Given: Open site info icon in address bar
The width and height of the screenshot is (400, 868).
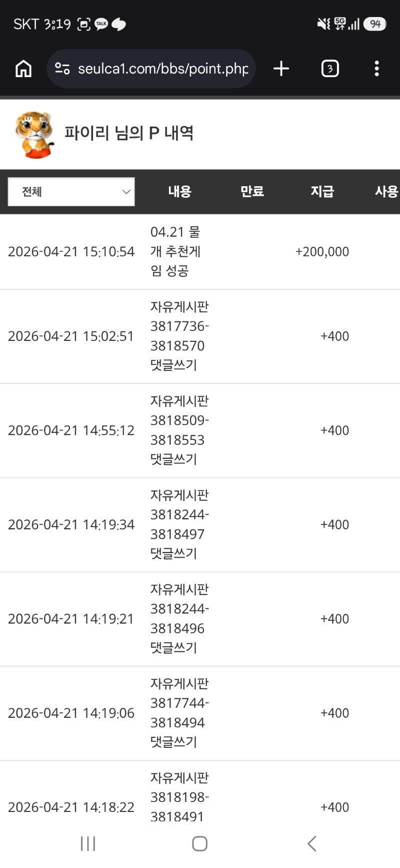Looking at the screenshot, I should coord(62,69).
